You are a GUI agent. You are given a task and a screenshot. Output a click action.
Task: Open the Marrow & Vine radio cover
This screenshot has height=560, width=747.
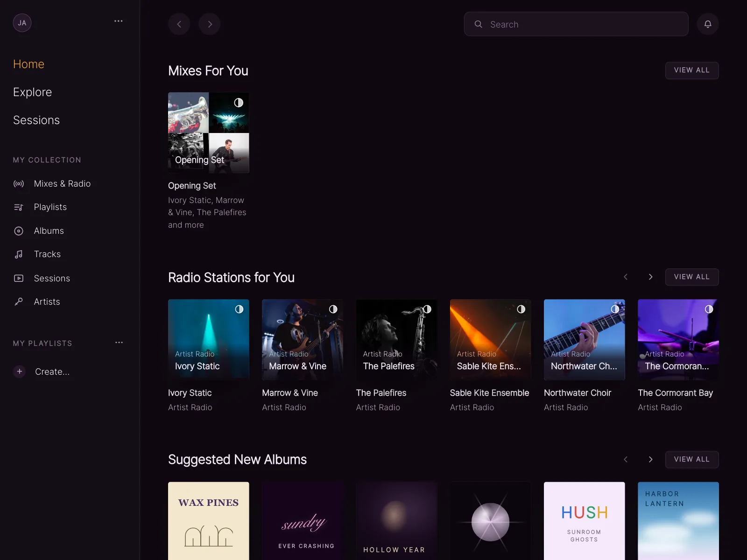tap(303, 340)
